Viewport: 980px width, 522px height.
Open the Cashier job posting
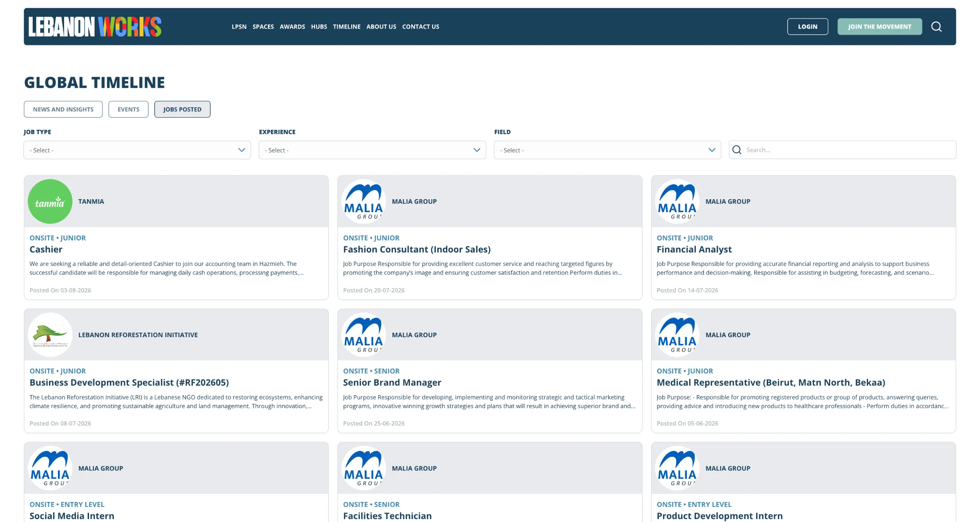coord(46,249)
